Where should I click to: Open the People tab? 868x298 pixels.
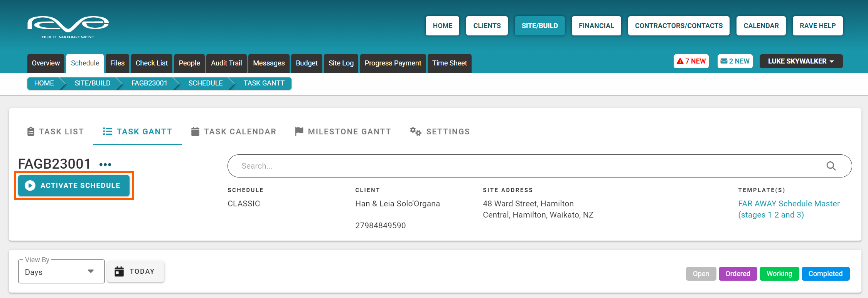coord(189,63)
